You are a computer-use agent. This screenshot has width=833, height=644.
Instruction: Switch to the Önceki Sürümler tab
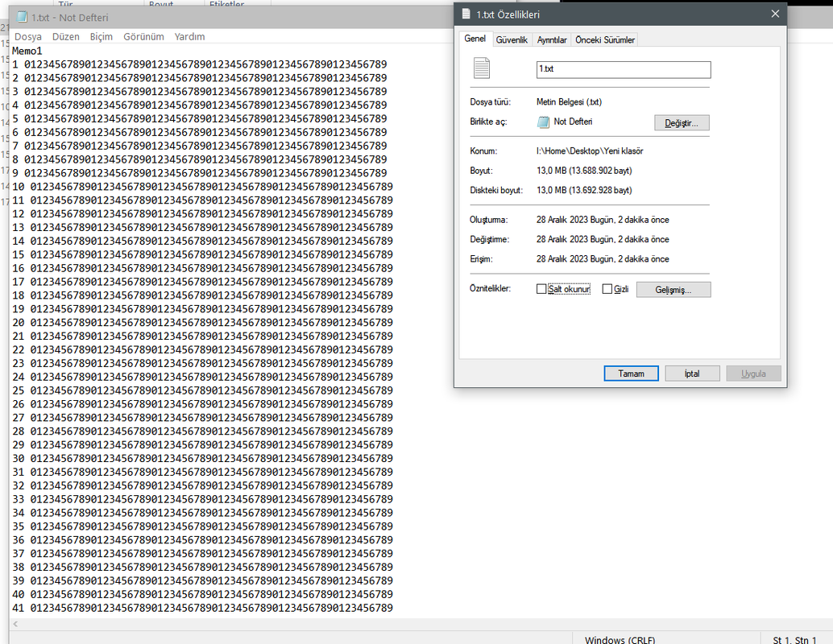tap(604, 39)
